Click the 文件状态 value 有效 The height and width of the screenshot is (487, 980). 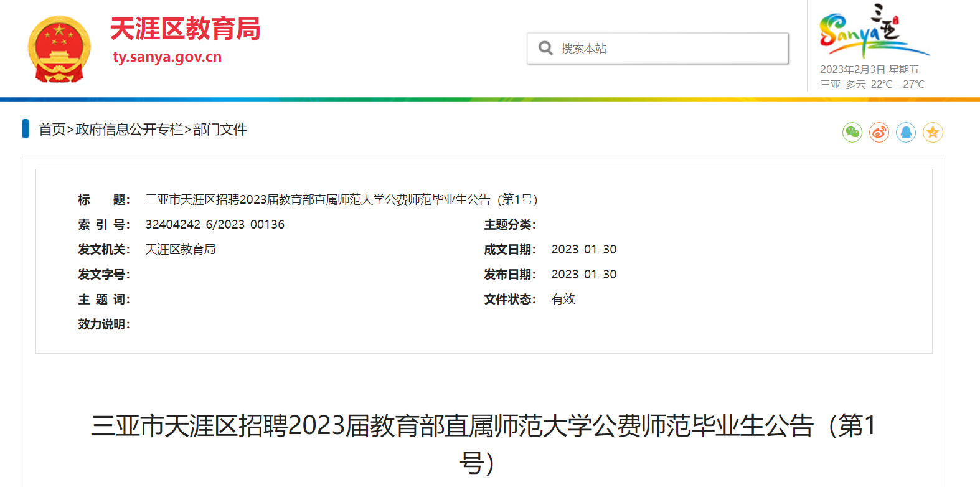tap(563, 299)
